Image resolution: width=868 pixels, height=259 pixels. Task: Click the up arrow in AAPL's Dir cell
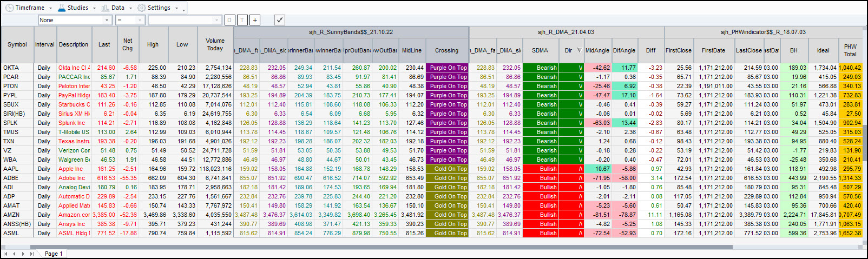(581, 169)
